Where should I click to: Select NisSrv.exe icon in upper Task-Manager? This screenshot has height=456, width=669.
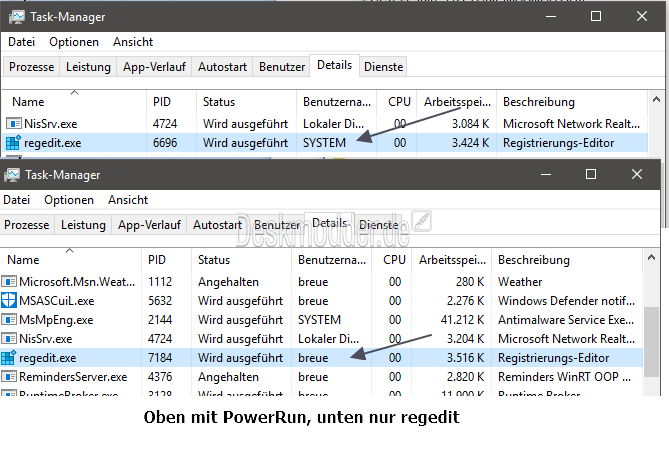coord(14,124)
